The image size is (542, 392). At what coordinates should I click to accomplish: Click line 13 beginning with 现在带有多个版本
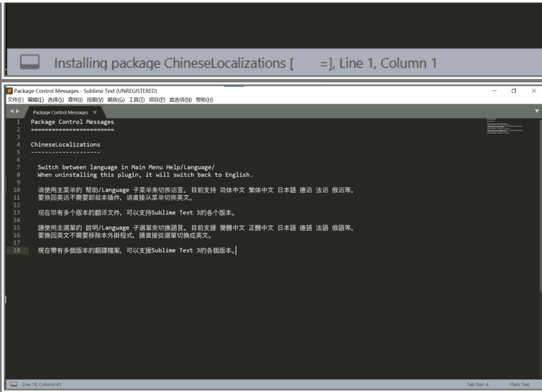click(x=137, y=212)
